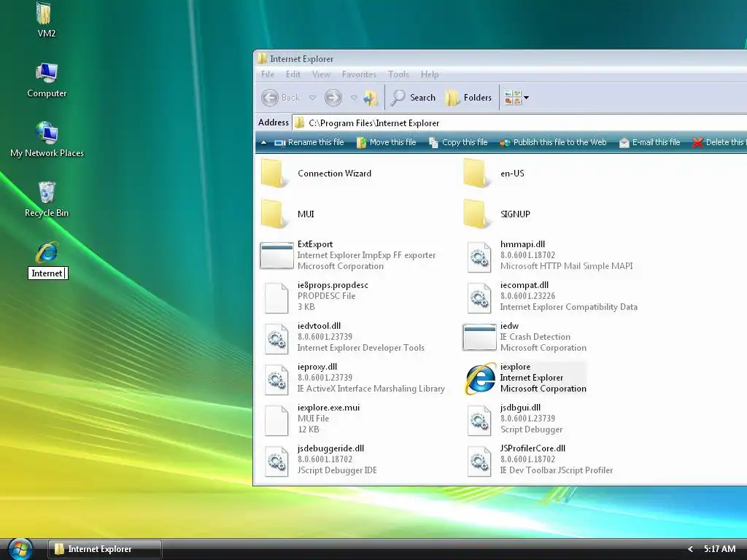Select the Internet Explorer desktop shortcut icon
Image resolution: width=747 pixels, height=560 pixels.
pyautogui.click(x=47, y=252)
